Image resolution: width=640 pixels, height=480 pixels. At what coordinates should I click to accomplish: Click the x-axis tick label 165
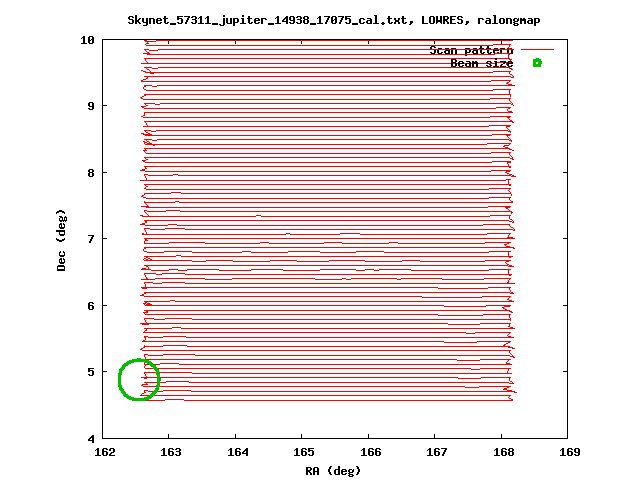(304, 452)
